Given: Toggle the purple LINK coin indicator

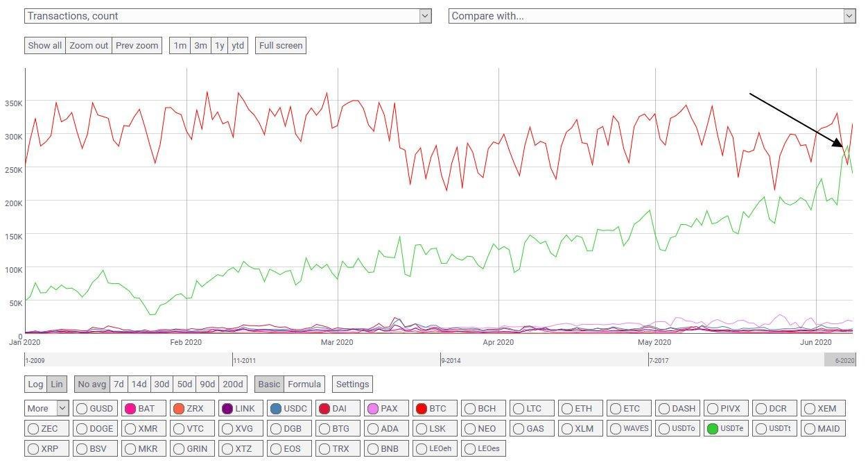Looking at the screenshot, I should click(x=227, y=409).
